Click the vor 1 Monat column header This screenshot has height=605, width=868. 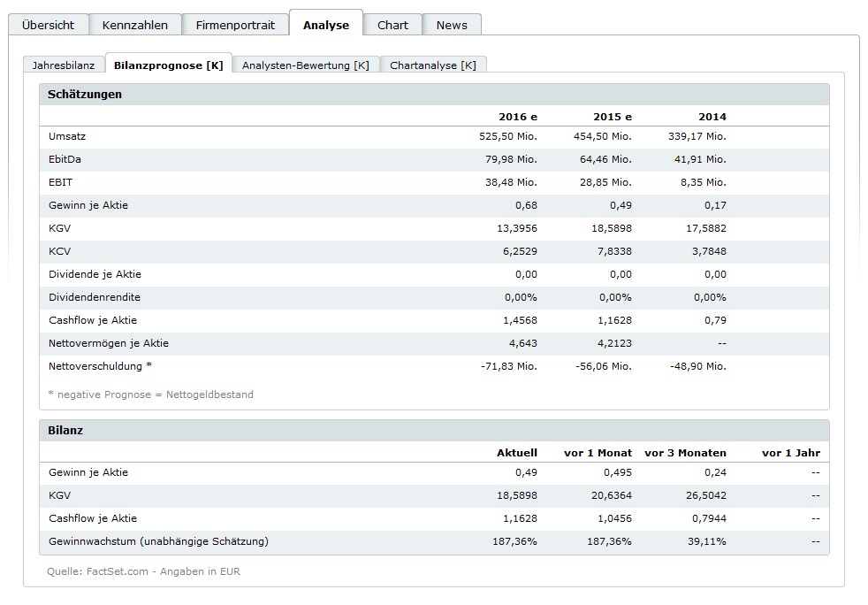click(x=598, y=453)
